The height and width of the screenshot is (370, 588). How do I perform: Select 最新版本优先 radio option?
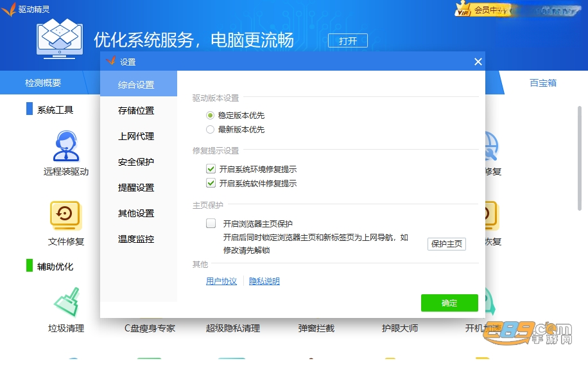coord(210,130)
